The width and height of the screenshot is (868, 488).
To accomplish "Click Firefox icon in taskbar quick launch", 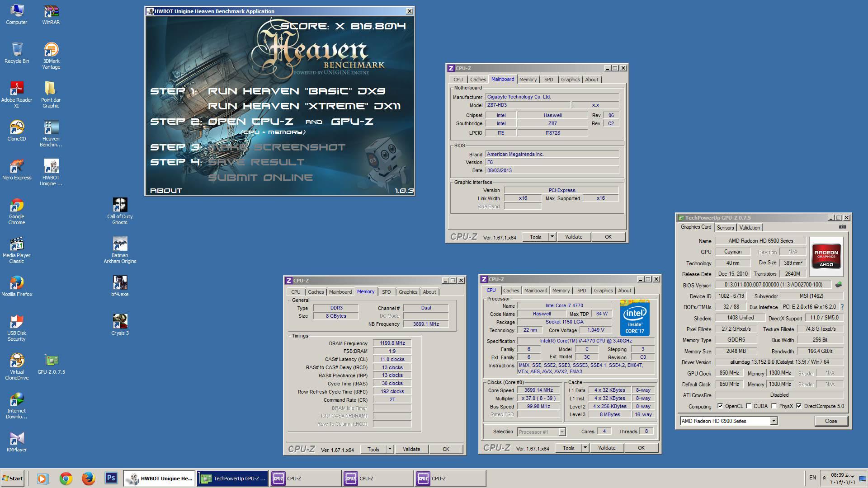I will (88, 478).
